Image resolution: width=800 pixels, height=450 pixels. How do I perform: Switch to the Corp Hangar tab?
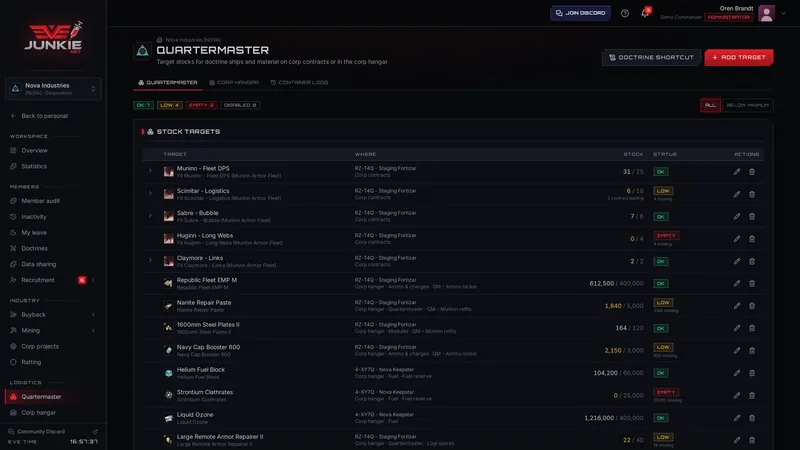234,83
